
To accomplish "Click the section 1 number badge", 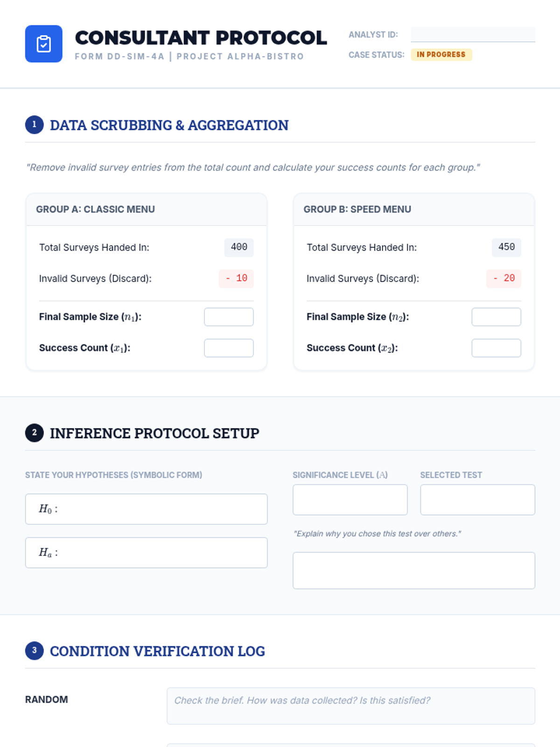I will pyautogui.click(x=34, y=125).
